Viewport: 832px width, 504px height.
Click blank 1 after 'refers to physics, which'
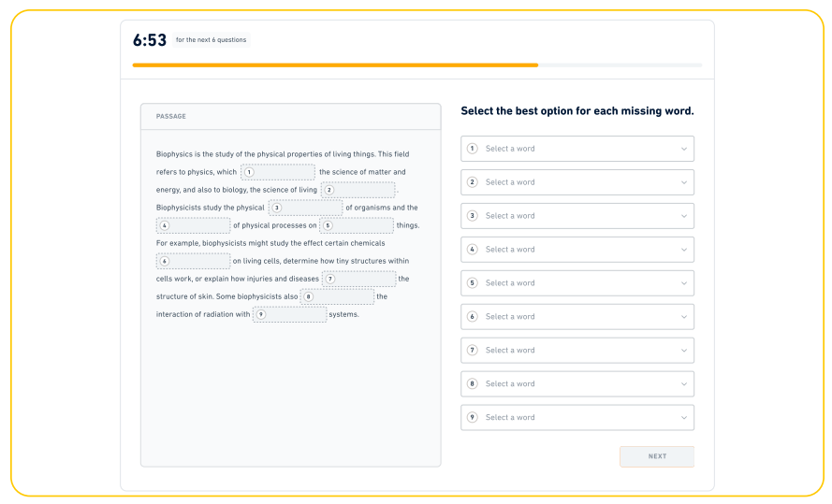click(278, 172)
